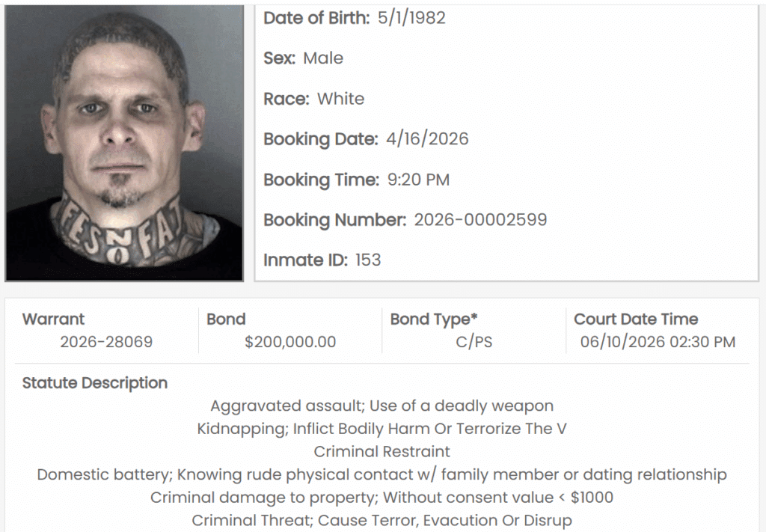The height and width of the screenshot is (532, 766).
Task: Select the Sex field value Male
Action: click(x=323, y=58)
